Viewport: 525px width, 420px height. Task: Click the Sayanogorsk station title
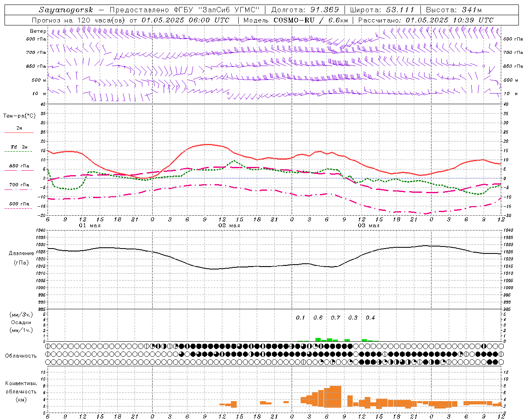66,10
